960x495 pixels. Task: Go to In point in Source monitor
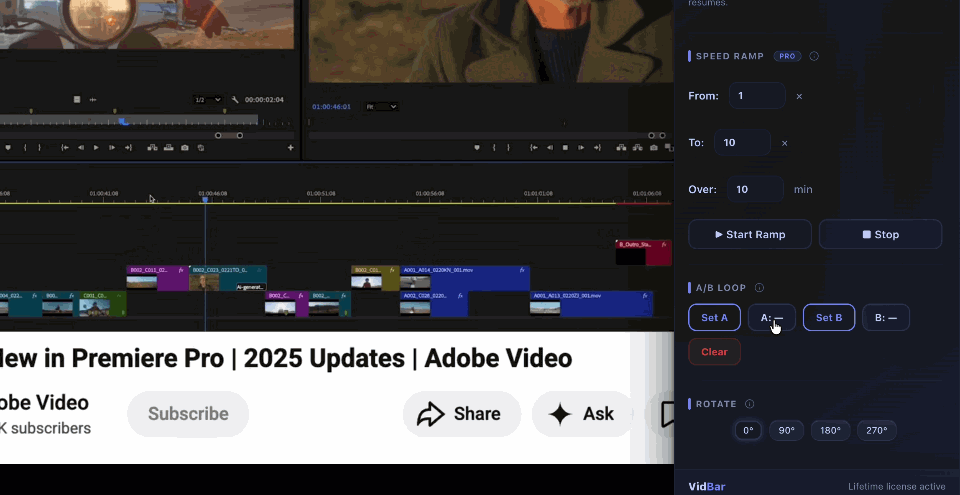[65, 148]
